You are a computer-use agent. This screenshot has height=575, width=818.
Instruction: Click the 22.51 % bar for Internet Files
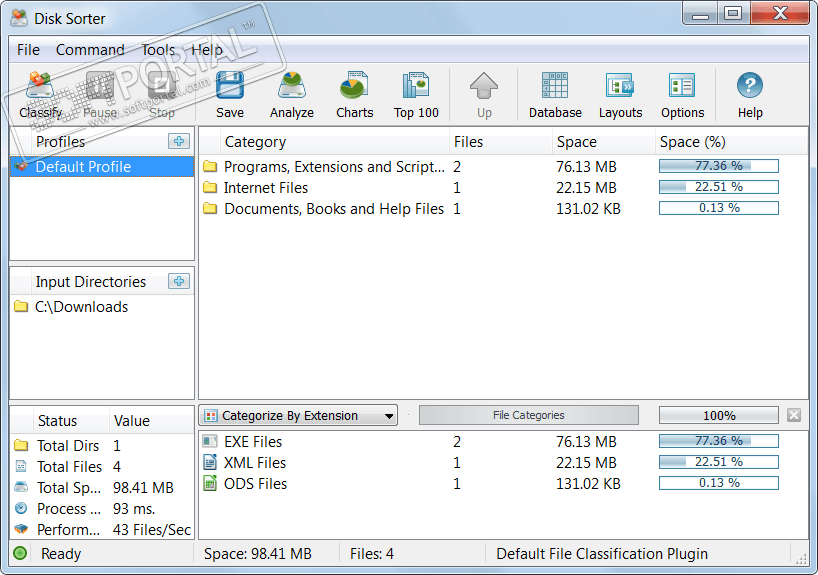coord(719,187)
